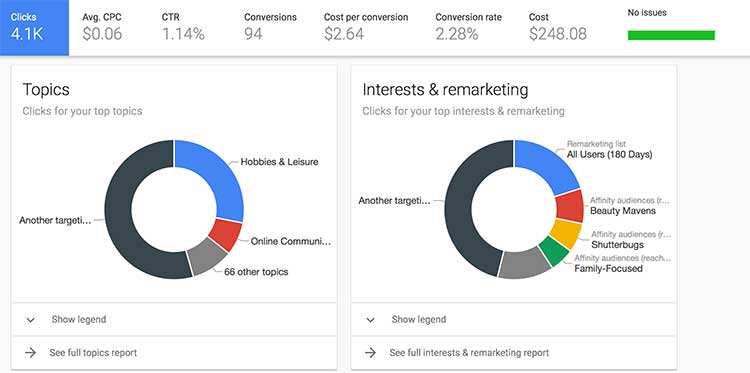750x373 pixels.
Task: Select the Conversions metric
Action: click(270, 28)
